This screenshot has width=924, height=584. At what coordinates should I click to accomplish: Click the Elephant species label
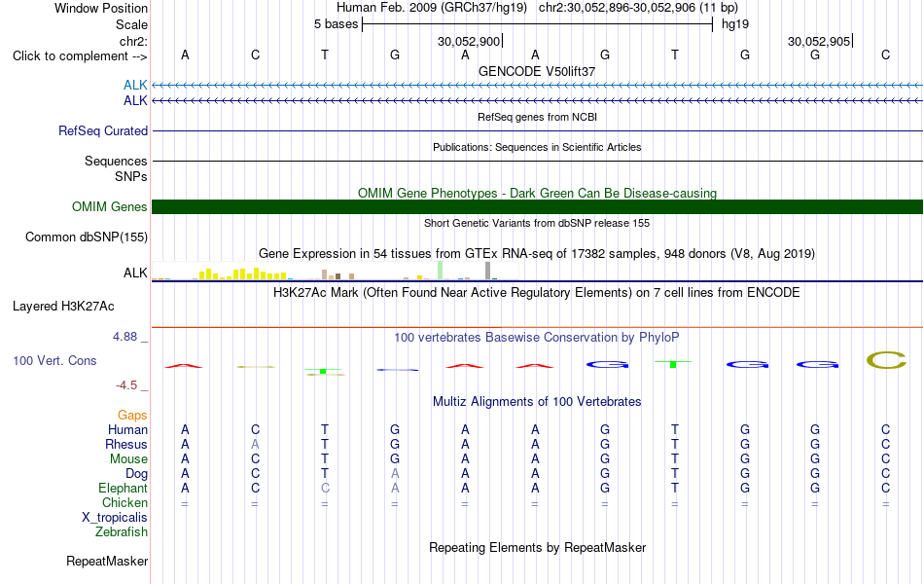124,488
